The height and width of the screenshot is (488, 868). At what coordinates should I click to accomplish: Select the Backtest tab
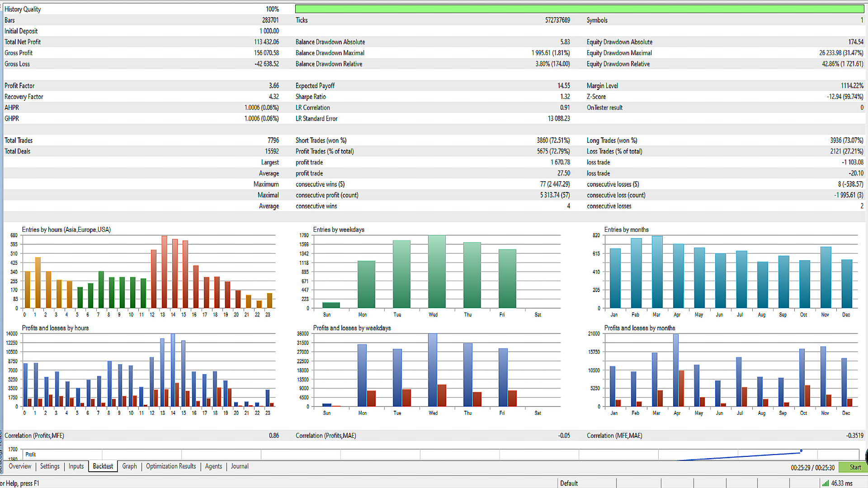click(103, 466)
